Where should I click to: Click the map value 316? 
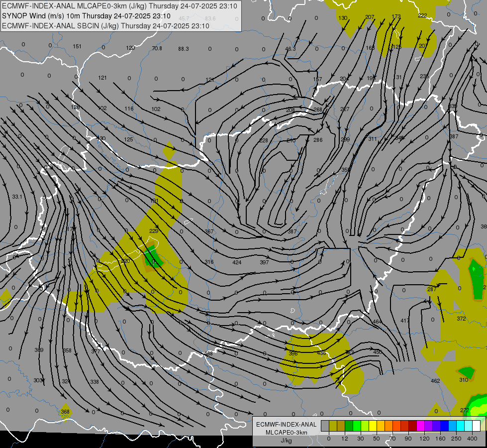pos(209,262)
